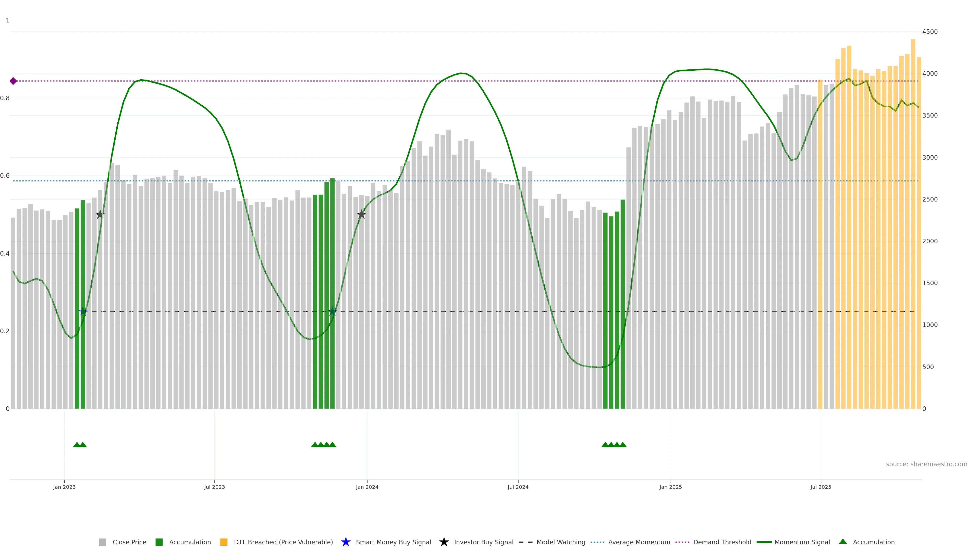Click the purple diamond Demand Threshold marker

point(13,81)
